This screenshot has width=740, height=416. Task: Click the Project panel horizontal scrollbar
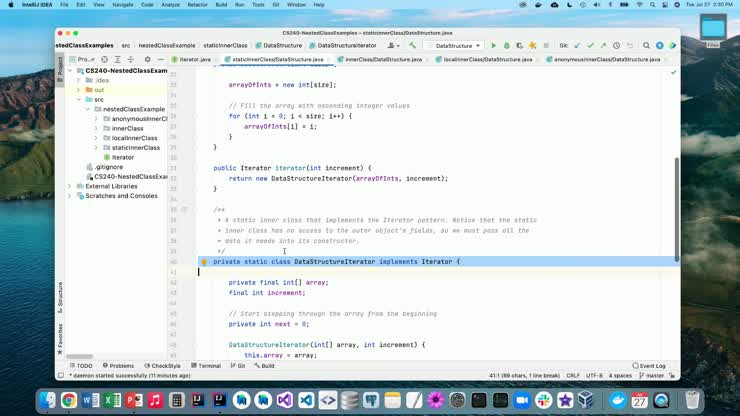79,357
